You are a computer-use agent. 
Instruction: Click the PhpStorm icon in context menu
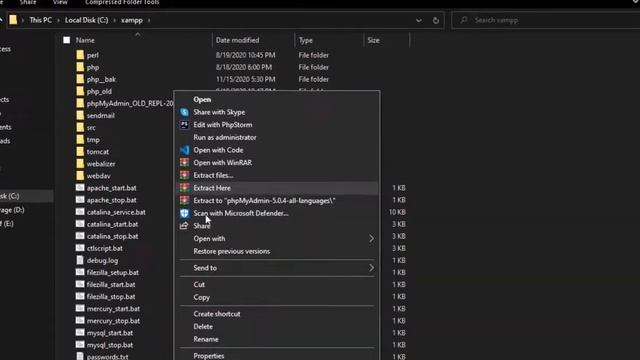coord(184,124)
